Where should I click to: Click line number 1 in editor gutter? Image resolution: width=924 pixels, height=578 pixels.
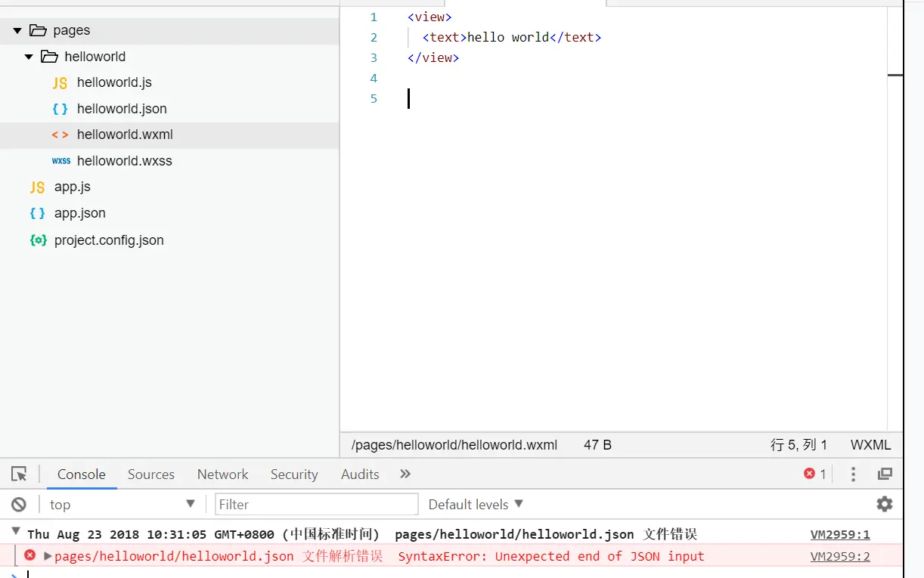[374, 17]
